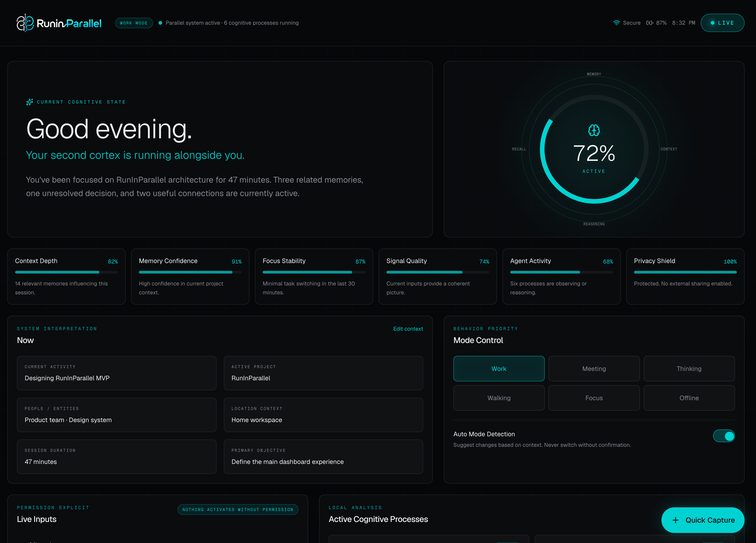
Task: Click the Nothing Activates Without Permission badge
Action: click(238, 509)
